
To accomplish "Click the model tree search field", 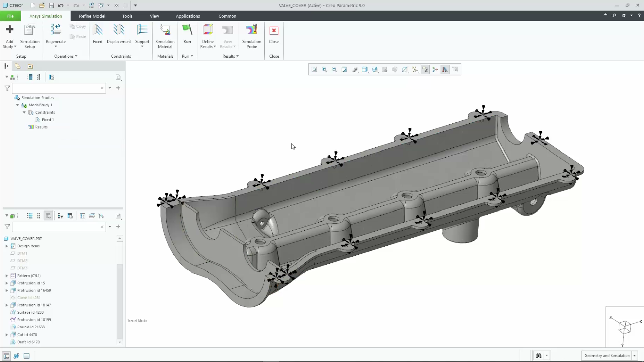I will pyautogui.click(x=59, y=227).
